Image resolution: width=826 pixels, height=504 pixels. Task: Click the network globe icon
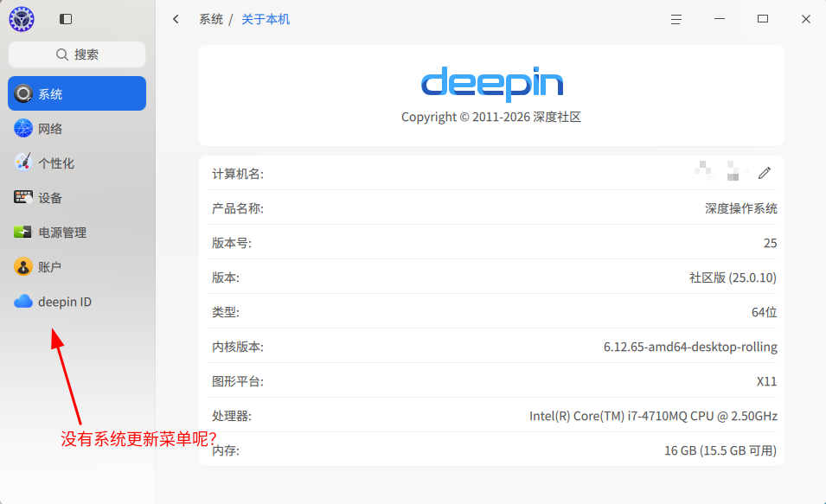23,128
